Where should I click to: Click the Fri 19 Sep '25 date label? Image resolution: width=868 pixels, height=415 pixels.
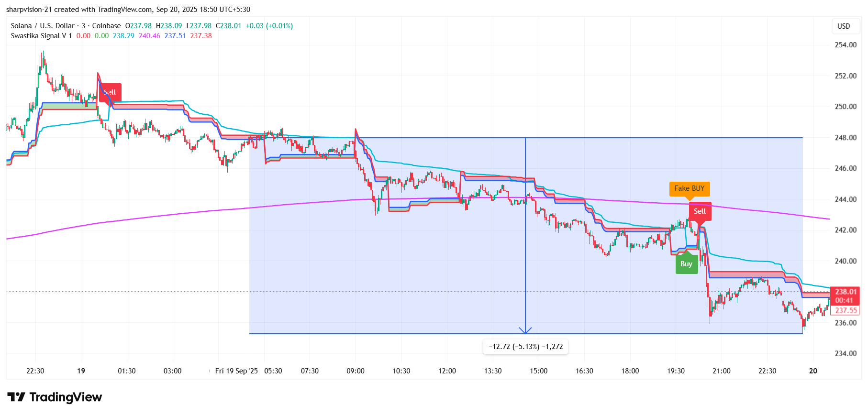click(236, 371)
